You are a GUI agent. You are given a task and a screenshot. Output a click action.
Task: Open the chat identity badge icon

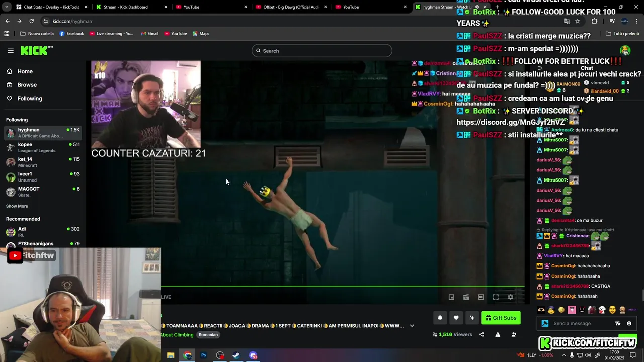pos(545,324)
